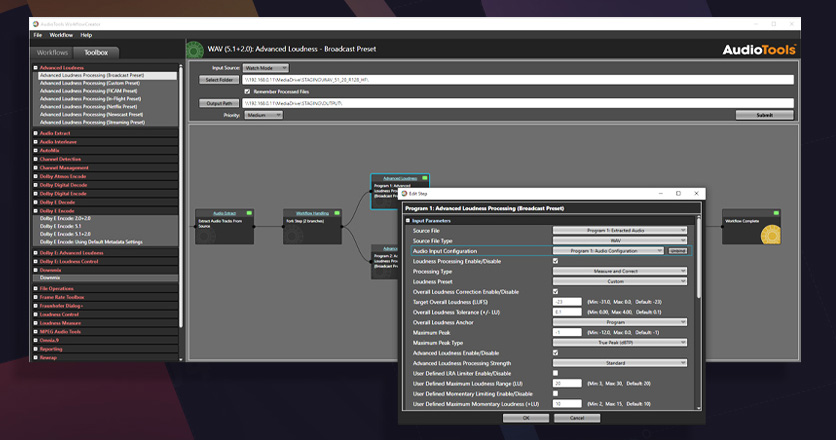Click the Target Overall Loudness (LUFS) field
This screenshot has height=440, width=836.
pyautogui.click(x=567, y=302)
